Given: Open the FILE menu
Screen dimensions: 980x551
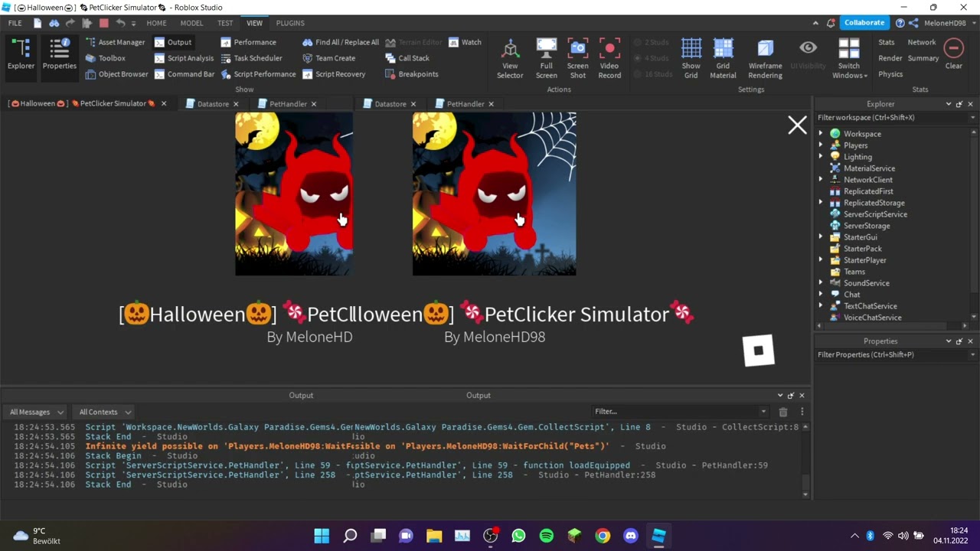Looking at the screenshot, I should pos(15,23).
